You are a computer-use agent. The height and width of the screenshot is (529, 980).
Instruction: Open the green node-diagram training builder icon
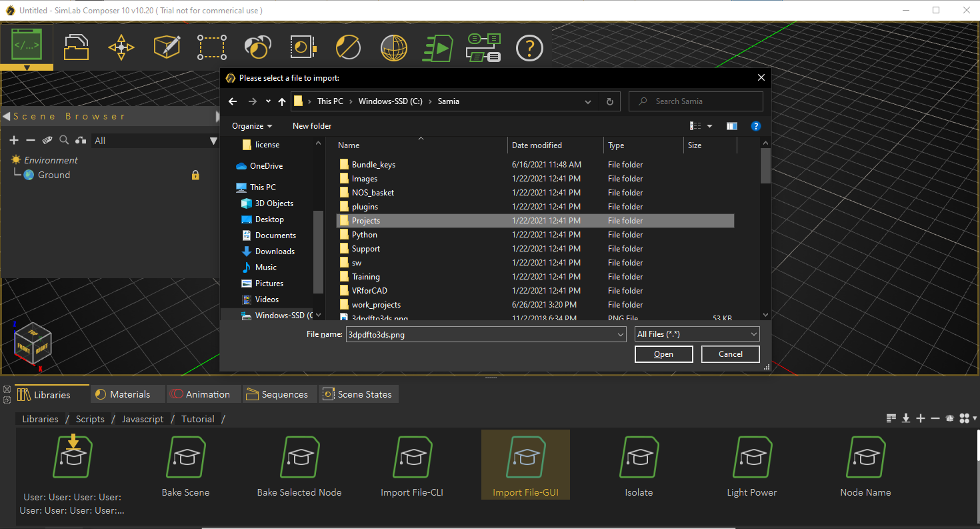483,47
